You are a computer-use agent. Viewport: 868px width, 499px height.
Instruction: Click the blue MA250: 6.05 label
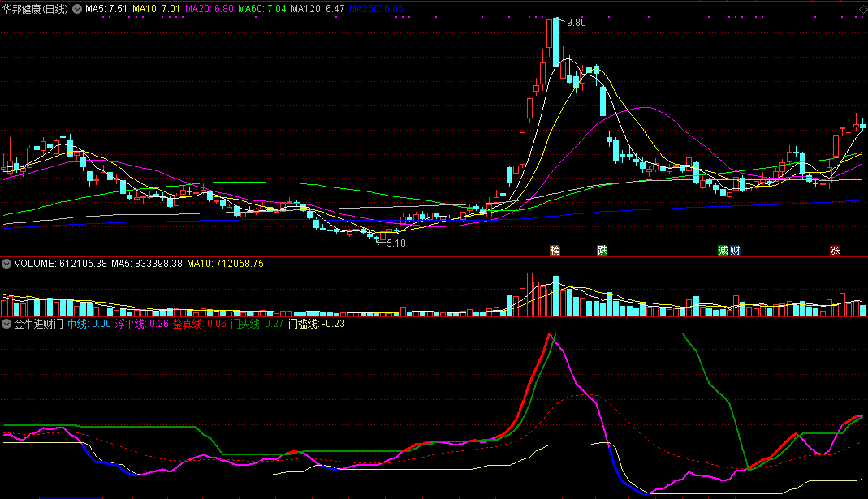pos(377,9)
